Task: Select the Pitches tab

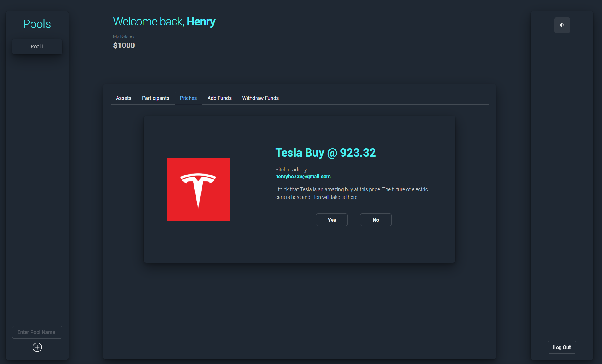Action: pyautogui.click(x=188, y=98)
